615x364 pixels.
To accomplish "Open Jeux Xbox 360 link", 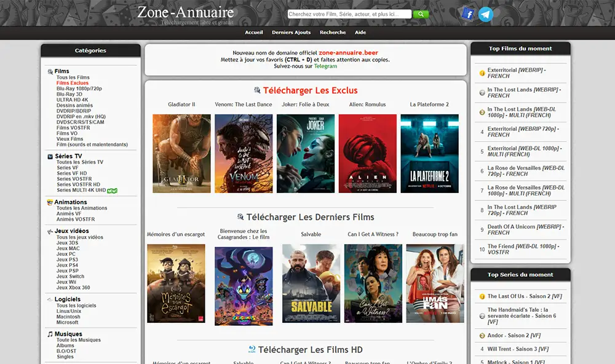I will pyautogui.click(x=73, y=288).
